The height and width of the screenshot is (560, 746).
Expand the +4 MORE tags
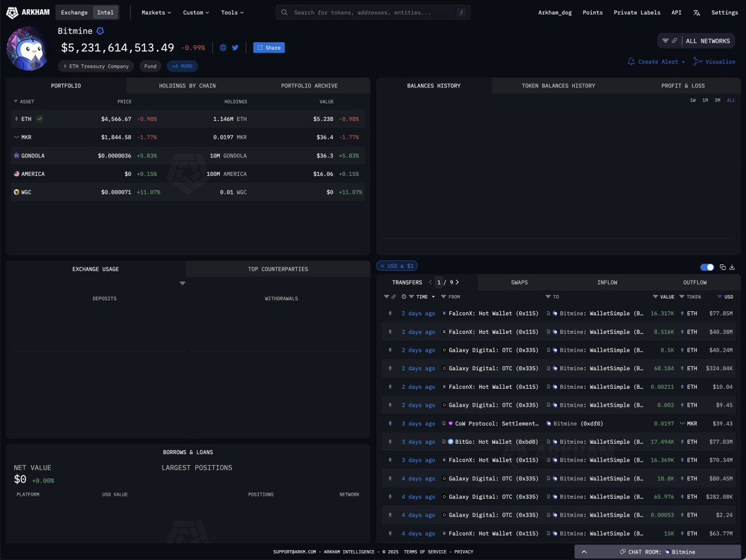pyautogui.click(x=182, y=66)
